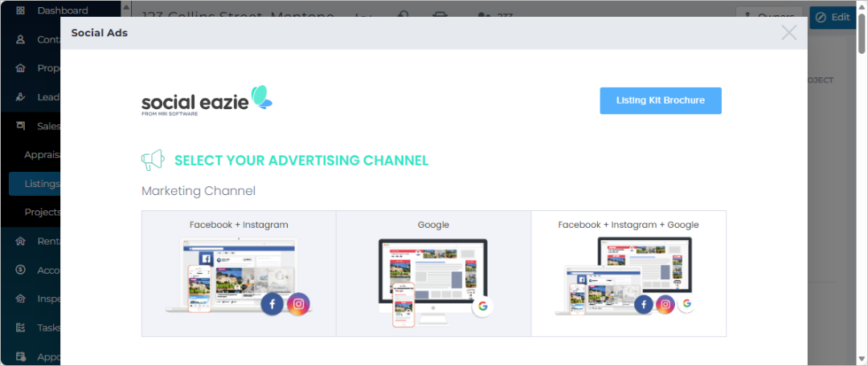The width and height of the screenshot is (868, 366).
Task: Click the Google icon on combined channel card
Action: (686, 303)
